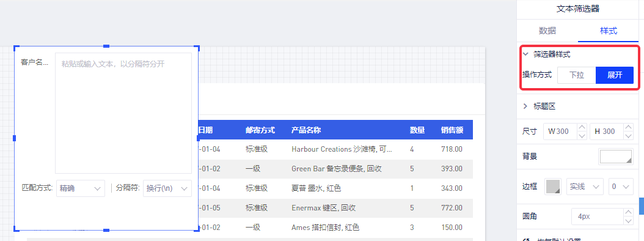Click the paste text filter textarea
This screenshot has height=241, width=644.
pyautogui.click(x=123, y=113)
